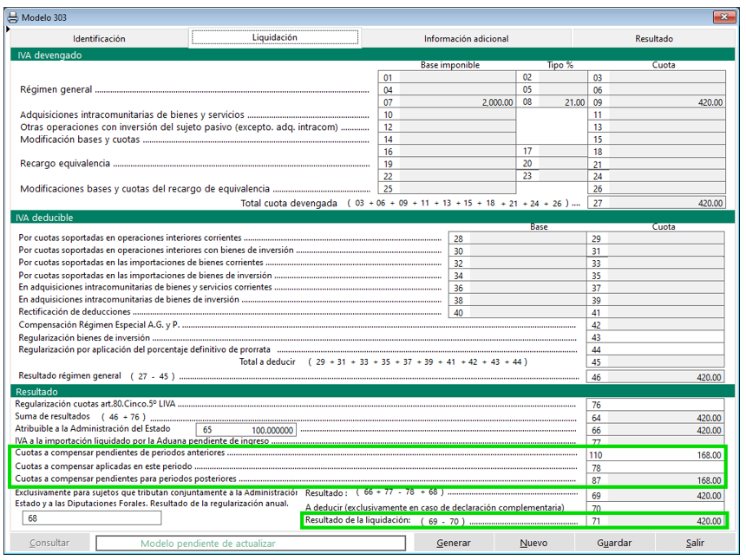Click cuota field 09 showing 420.00
Screen dimensions: 746x560
click(x=657, y=102)
